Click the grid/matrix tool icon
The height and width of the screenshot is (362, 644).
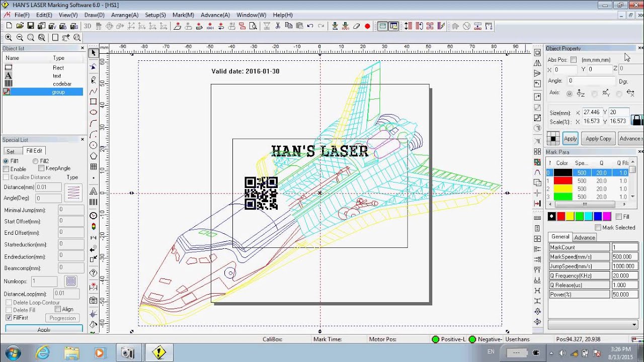[x=94, y=166]
